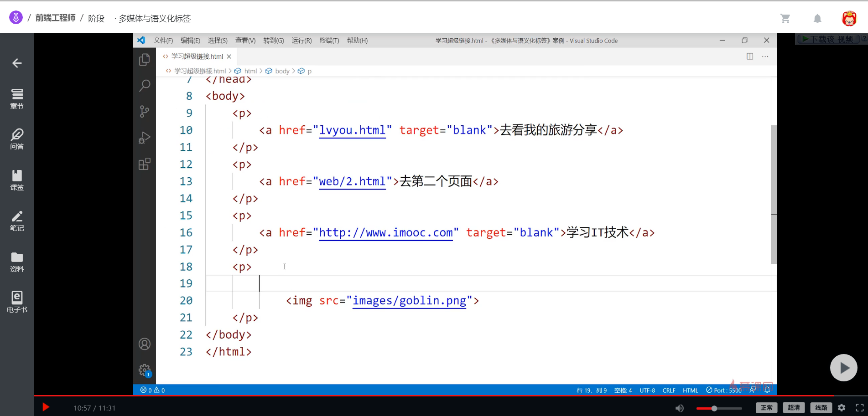Screen dimensions: 868x416
Task: Open the 资料 materials folder
Action: coord(17,262)
